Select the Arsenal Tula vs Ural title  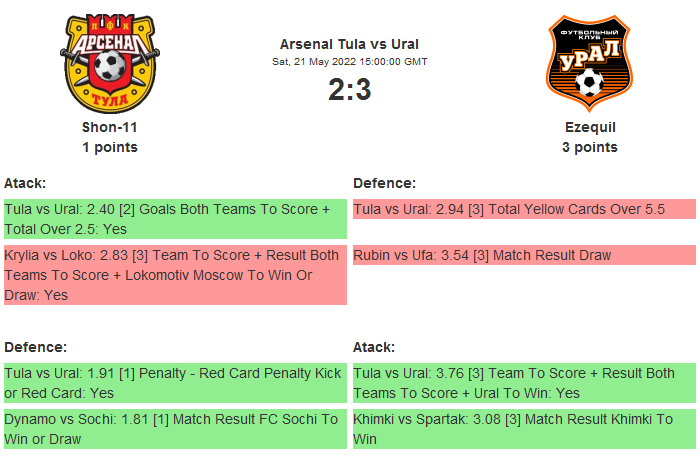point(349,44)
